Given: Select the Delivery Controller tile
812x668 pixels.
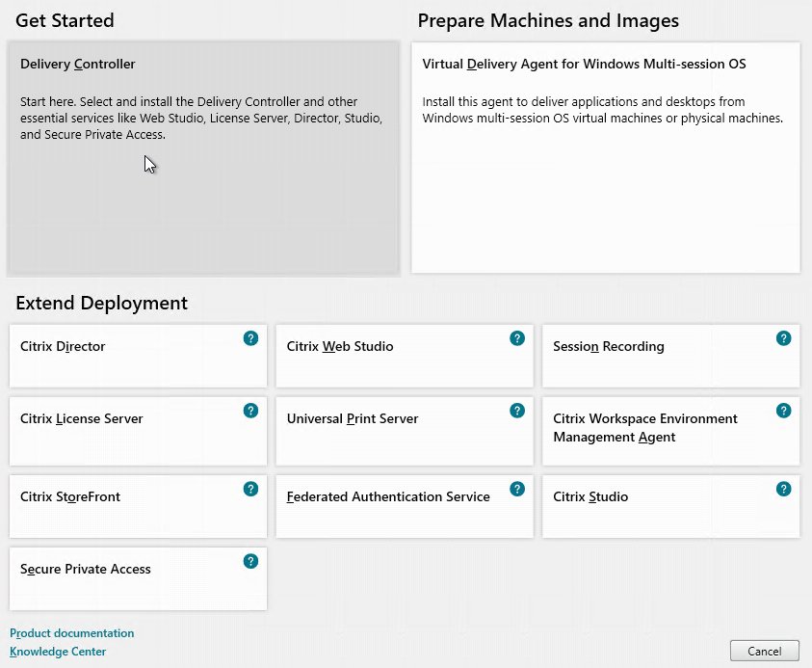Looking at the screenshot, I should [x=204, y=157].
